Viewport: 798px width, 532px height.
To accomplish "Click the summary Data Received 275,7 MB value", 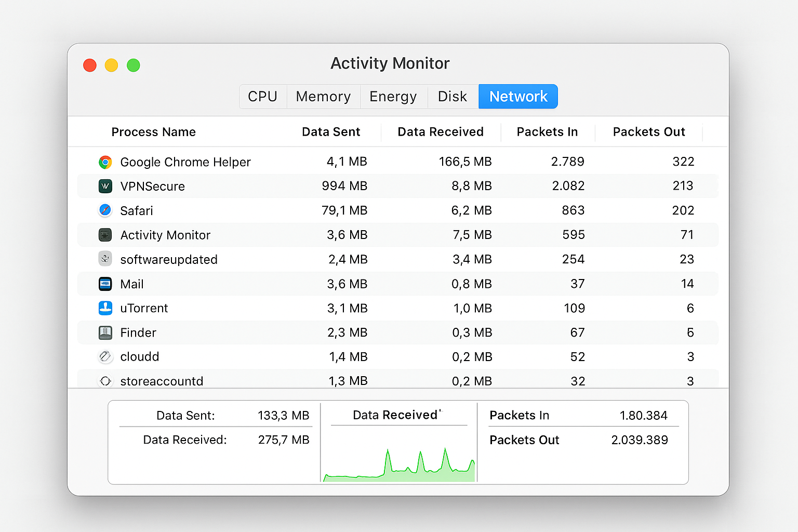I will pos(284,440).
